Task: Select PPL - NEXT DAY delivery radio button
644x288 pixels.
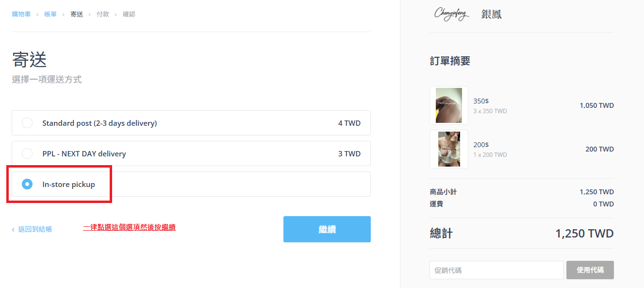Action: (27, 153)
